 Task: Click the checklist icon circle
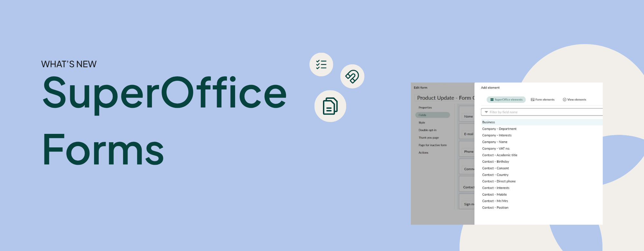321,65
